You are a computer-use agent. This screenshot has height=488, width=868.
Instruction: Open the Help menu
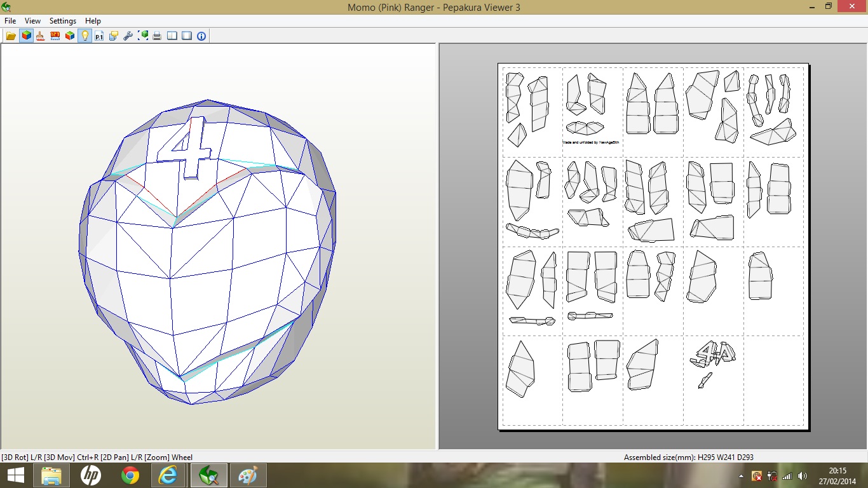point(93,21)
